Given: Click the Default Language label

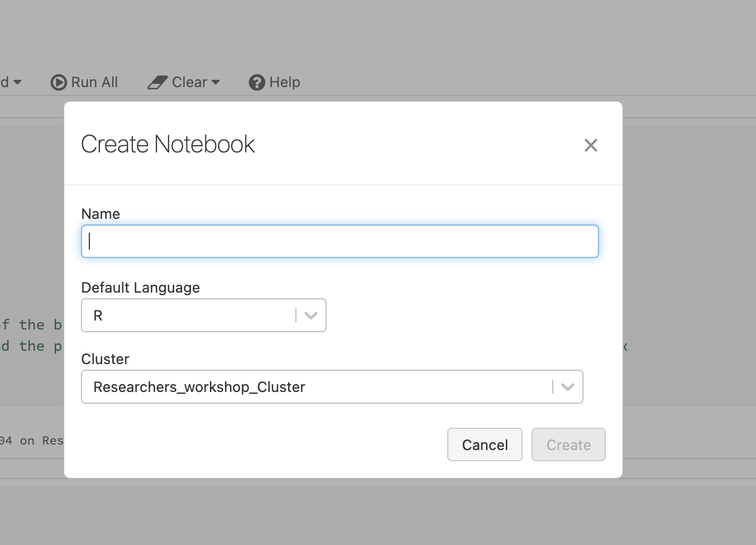Looking at the screenshot, I should tap(141, 288).
